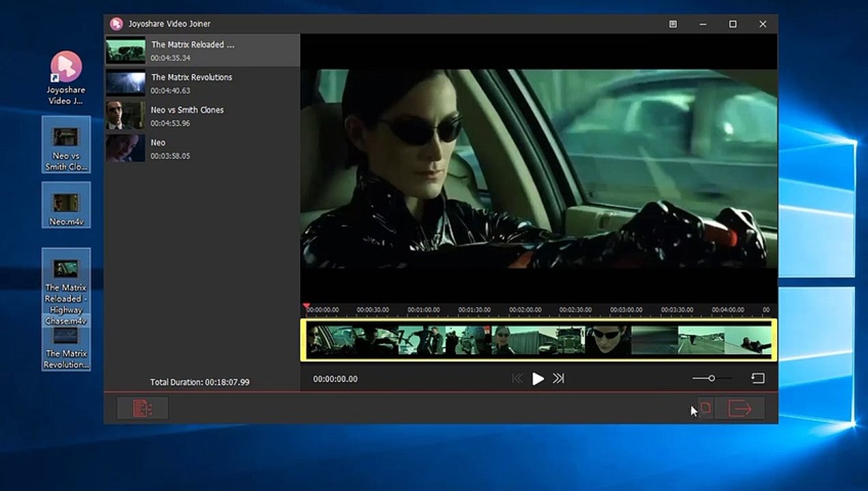Viewport: 868px width, 491px height.
Task: Click The Matrix Revolutions thumbnail
Action: [x=126, y=83]
